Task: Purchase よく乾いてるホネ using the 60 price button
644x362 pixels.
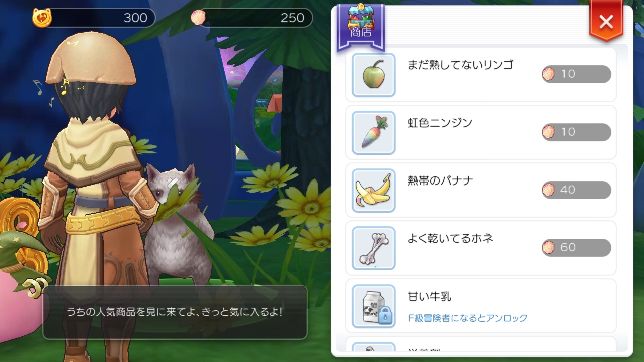Action: tap(576, 248)
